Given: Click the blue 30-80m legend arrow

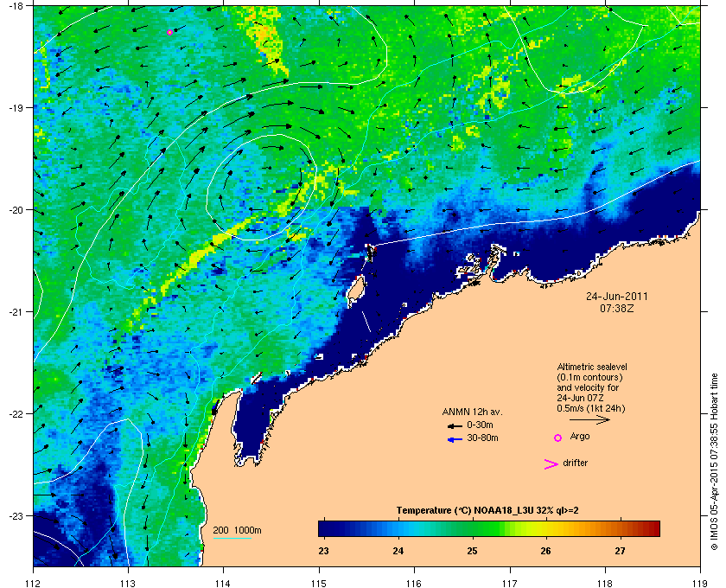Looking at the screenshot, I should coord(455,440).
